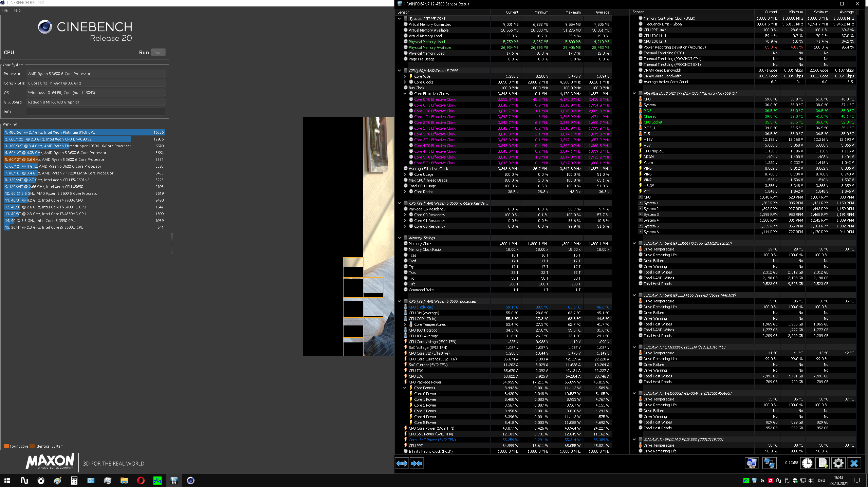Open Opera browser from taskbar
The height and width of the screenshot is (487, 868).
(x=141, y=481)
